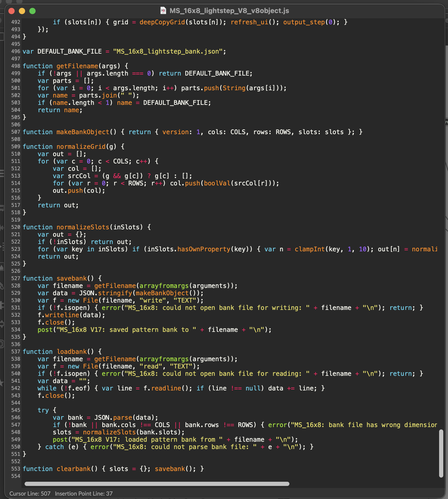Click the window title MS_16x8_lightstep_V8_v8object.js
Viewport: 448px width, 499px height.
point(229,11)
